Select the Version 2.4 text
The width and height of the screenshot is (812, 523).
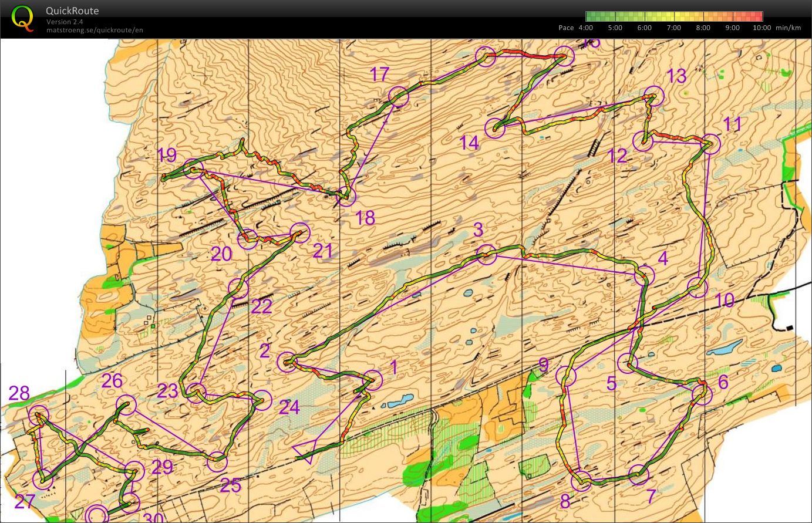[65, 22]
